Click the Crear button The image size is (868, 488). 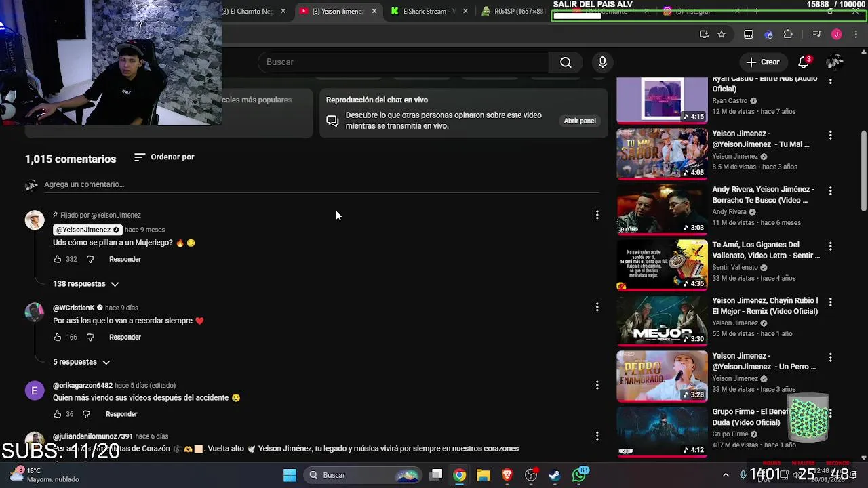click(763, 62)
